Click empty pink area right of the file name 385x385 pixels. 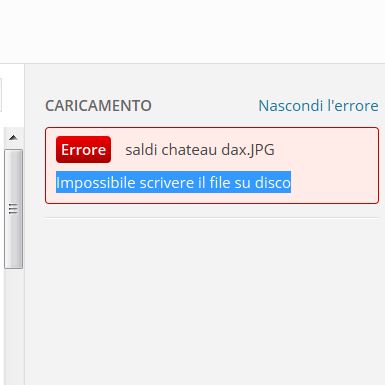point(325,150)
